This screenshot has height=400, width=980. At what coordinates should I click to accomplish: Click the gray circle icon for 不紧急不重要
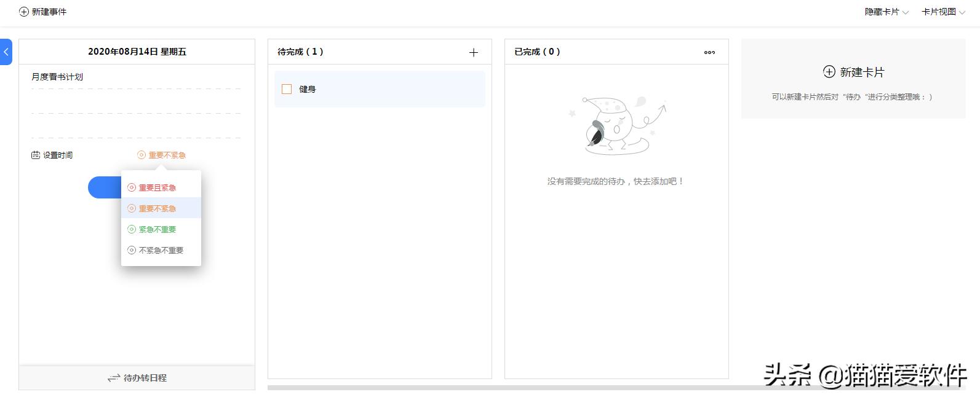[x=132, y=250]
